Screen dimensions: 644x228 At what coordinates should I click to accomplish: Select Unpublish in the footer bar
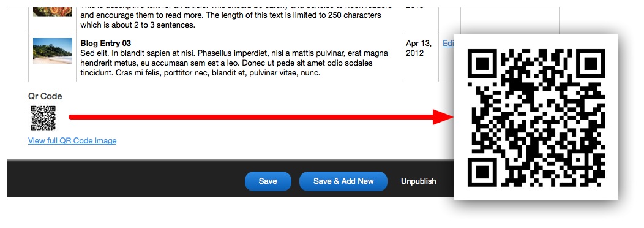tap(419, 181)
